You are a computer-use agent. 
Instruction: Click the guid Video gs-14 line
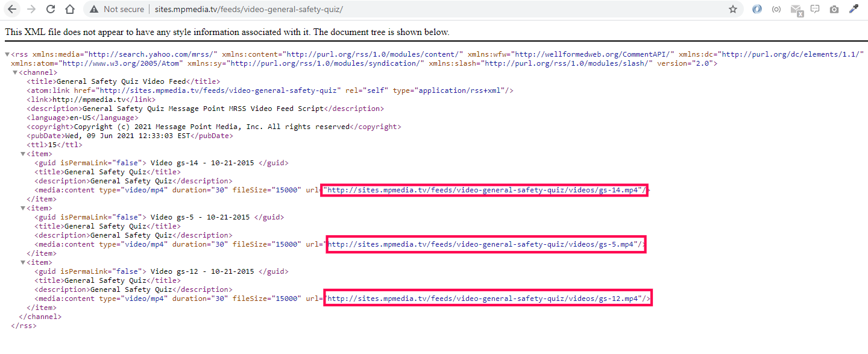162,163
